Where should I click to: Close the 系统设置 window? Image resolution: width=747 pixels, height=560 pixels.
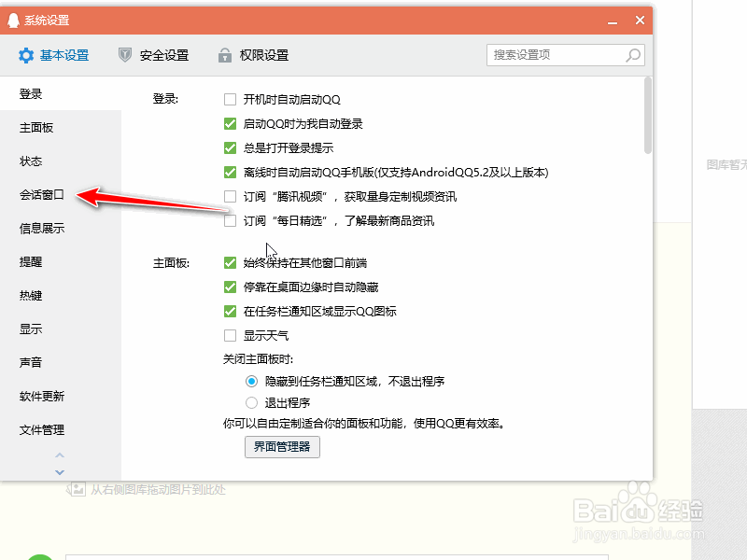click(640, 21)
